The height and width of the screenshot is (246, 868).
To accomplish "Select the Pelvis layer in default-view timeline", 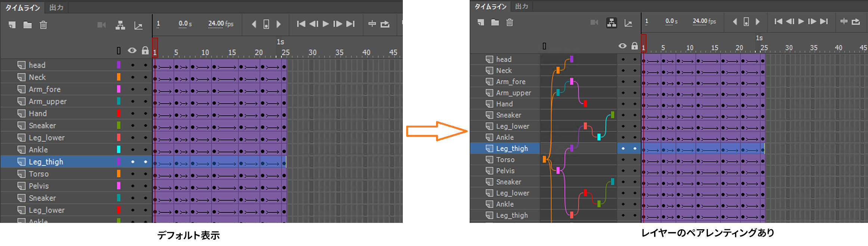I will click(x=39, y=186).
